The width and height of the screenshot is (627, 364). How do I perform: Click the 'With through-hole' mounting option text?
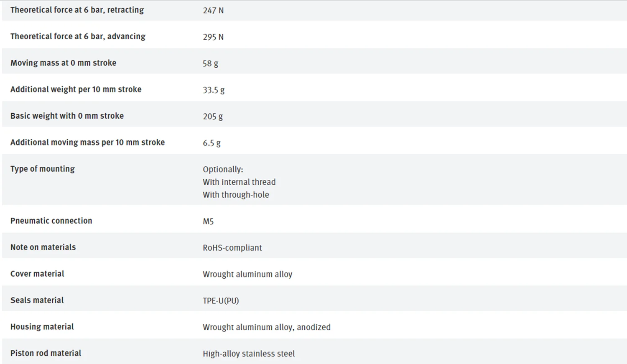point(236,195)
